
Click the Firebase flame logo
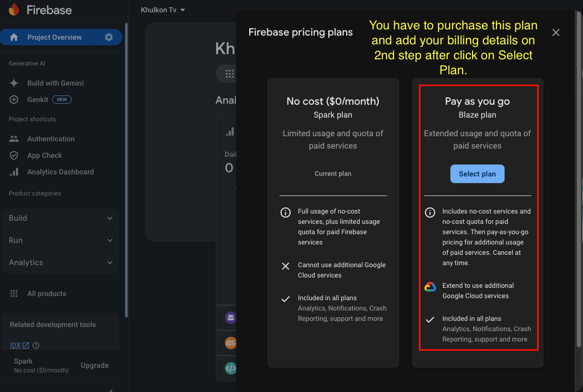[x=14, y=10]
